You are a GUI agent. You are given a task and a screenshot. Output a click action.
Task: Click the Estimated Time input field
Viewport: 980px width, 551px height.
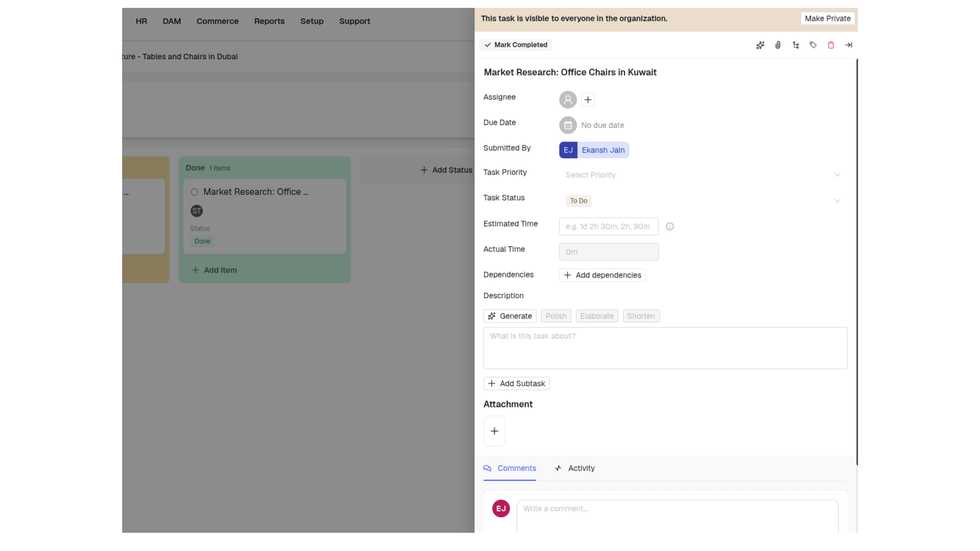(608, 226)
